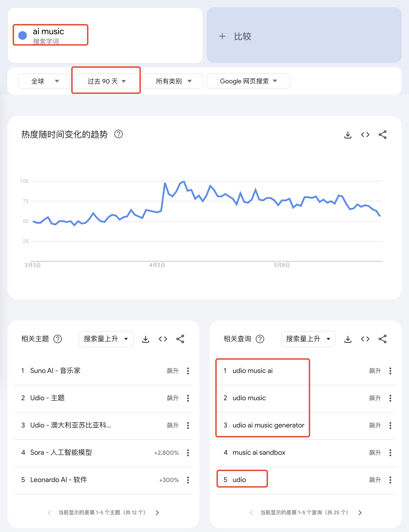Go to previous page of related queries
The width and height of the screenshot is (409, 532).
[251, 513]
